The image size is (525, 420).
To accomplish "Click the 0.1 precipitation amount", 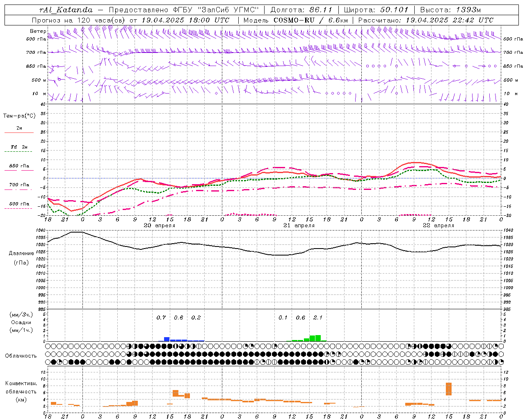I will (283, 318).
